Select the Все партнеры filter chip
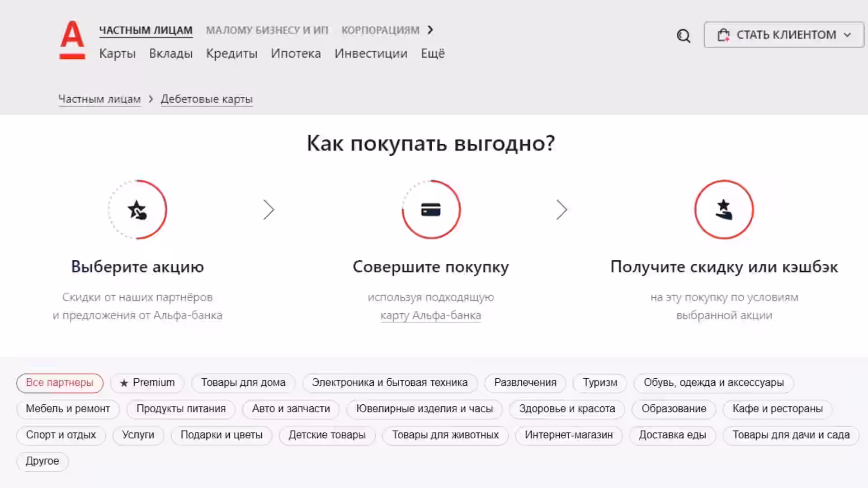The width and height of the screenshot is (868, 488). [60, 383]
